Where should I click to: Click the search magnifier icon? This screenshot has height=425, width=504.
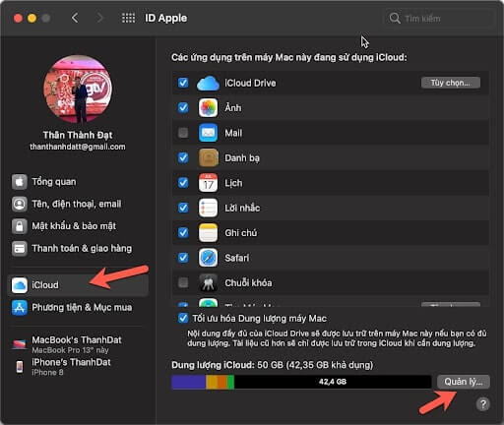[395, 18]
